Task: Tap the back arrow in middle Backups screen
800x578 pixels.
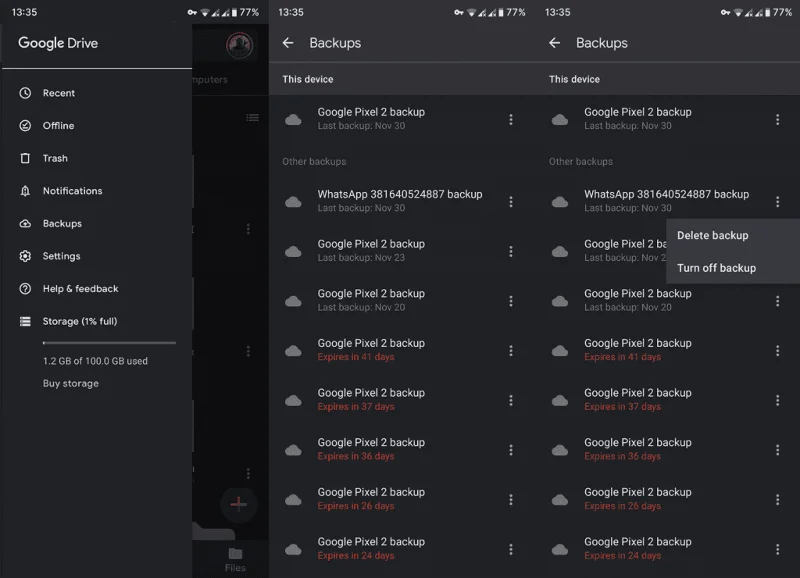Action: (x=288, y=43)
